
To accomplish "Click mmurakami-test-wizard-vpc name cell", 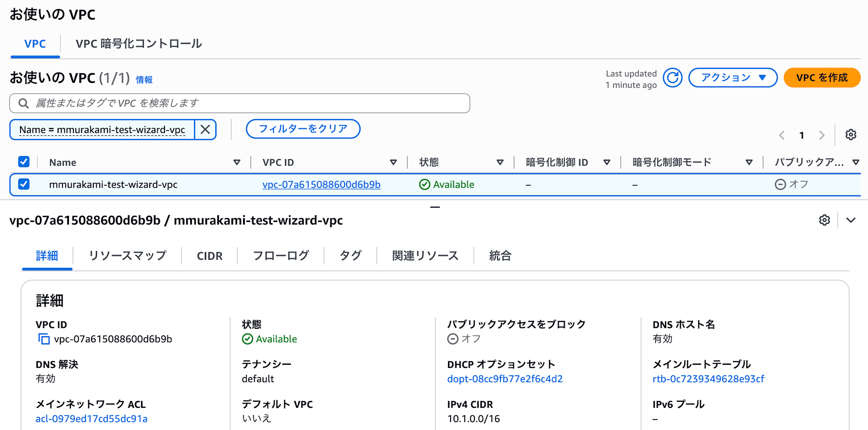I will point(113,185).
